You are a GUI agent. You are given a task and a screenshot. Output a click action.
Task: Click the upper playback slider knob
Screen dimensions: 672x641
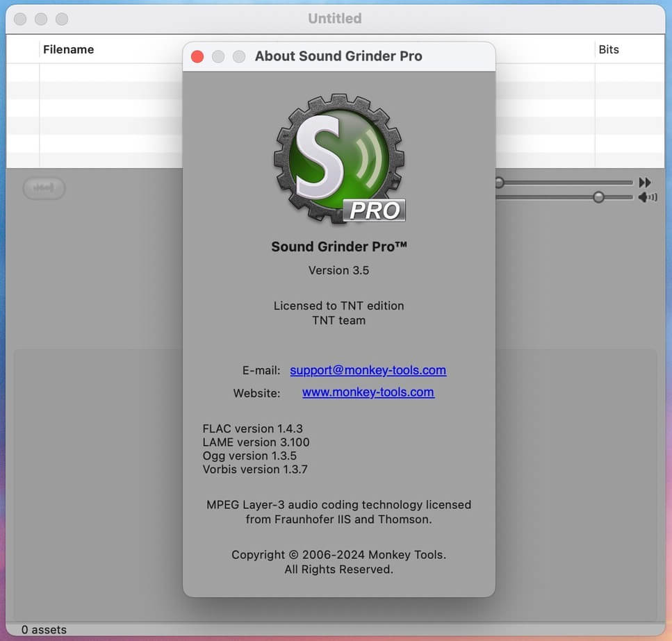(499, 183)
